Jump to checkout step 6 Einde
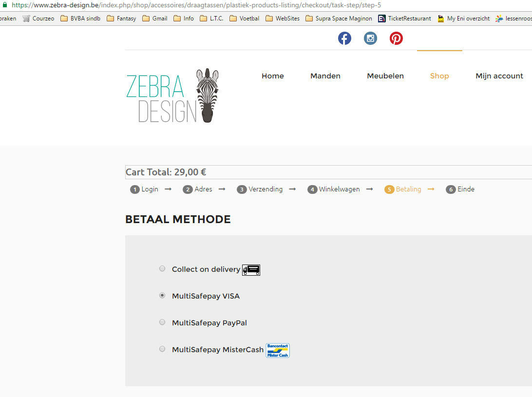This screenshot has height=397, width=532. [460, 189]
